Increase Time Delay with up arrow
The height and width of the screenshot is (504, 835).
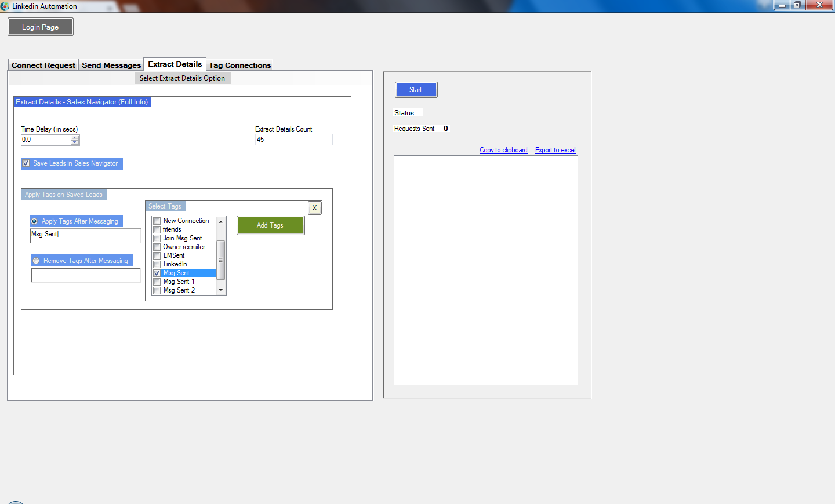tap(75, 137)
